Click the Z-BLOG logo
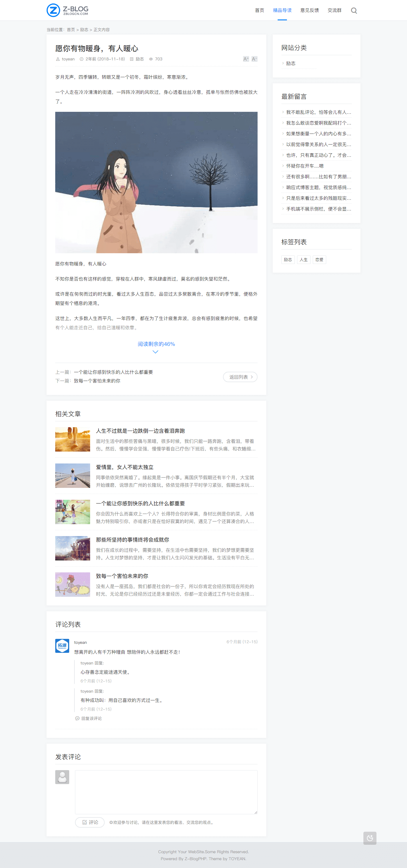 point(67,10)
